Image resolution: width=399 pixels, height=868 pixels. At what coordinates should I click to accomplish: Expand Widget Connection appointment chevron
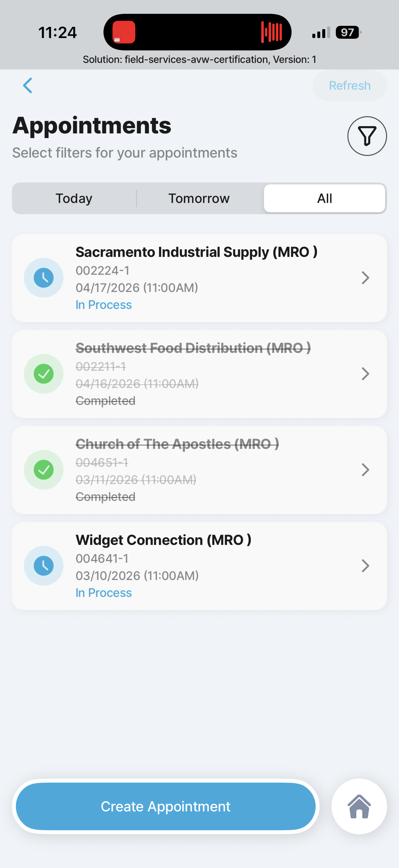[x=365, y=566]
